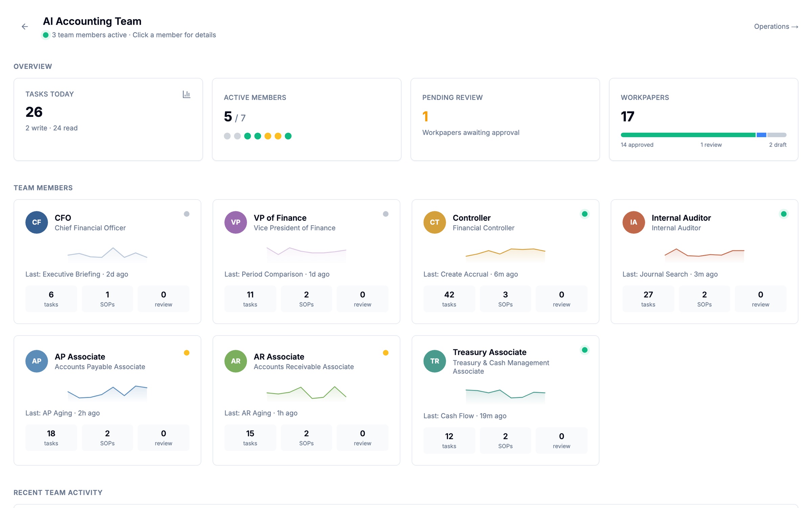The width and height of the screenshot is (812, 508).
Task: Click the AR avatar for AR Associate
Action: click(x=235, y=361)
